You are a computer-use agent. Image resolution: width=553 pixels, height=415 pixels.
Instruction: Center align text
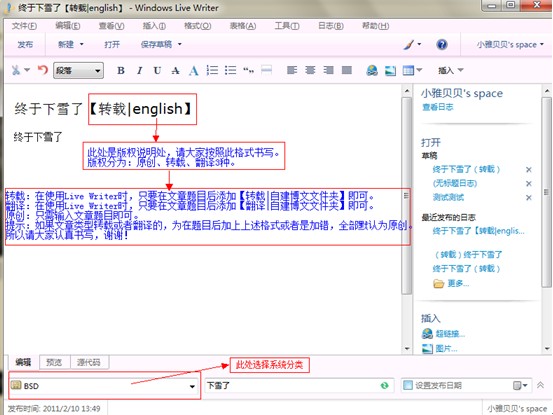point(310,70)
